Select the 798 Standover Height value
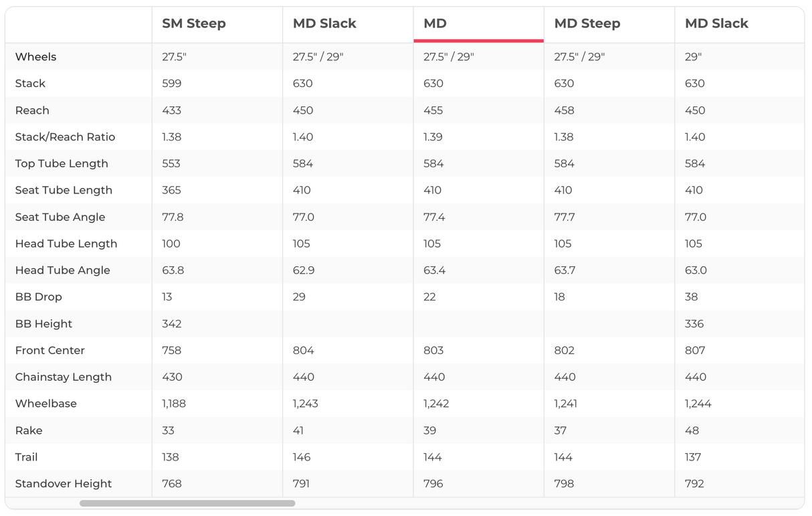The height and width of the screenshot is (516, 812). [x=564, y=484]
